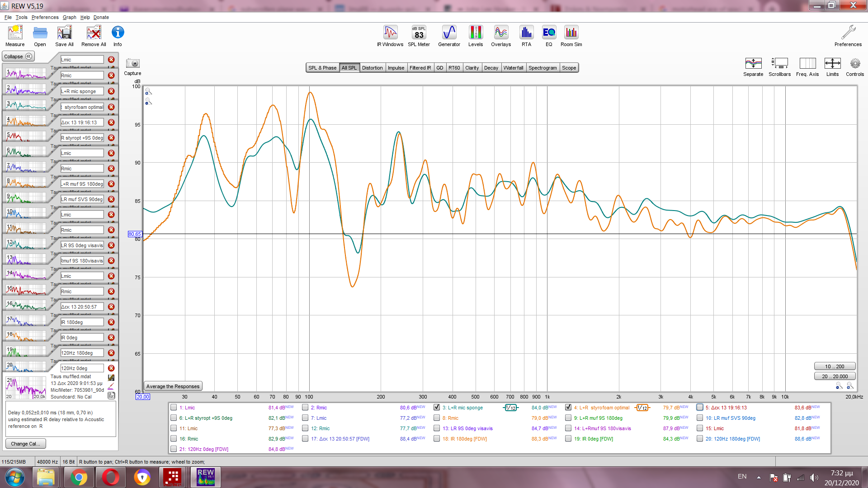Open notes icon for measurement 21
The image size is (868, 488).
coord(111,395)
